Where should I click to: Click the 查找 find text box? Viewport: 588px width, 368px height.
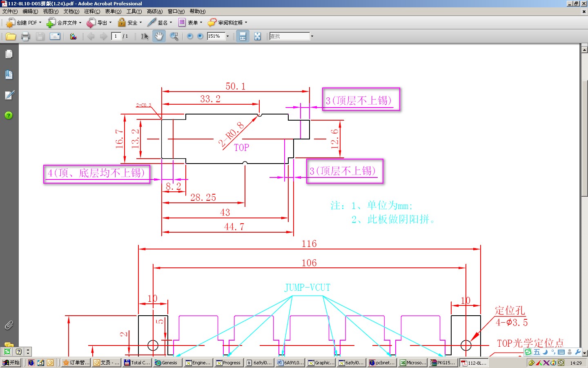pyautogui.click(x=290, y=36)
